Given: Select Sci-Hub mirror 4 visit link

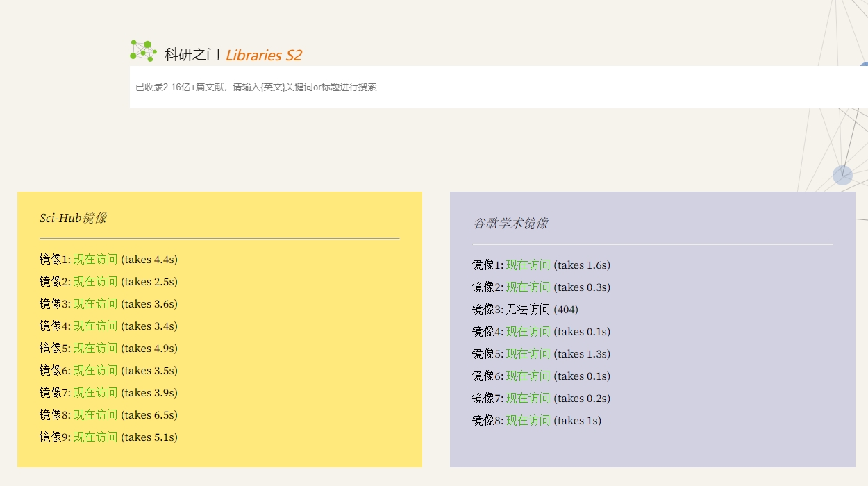Looking at the screenshot, I should click(96, 326).
